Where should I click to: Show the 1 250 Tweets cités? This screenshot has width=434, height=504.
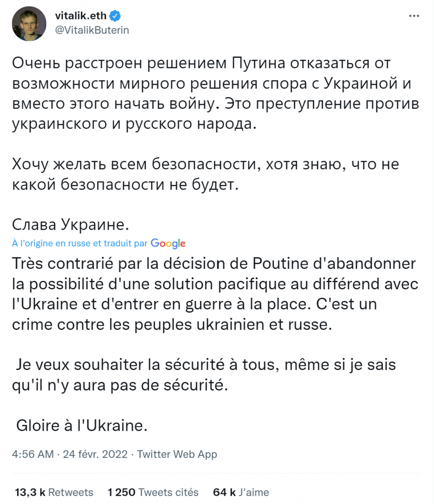[153, 492]
